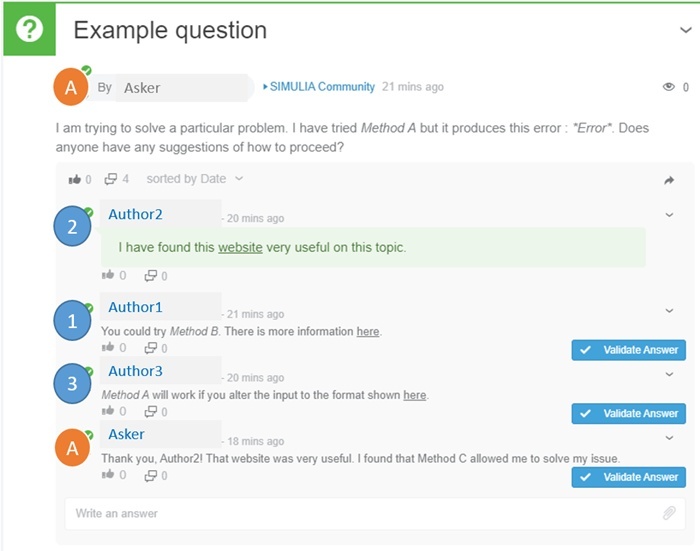Click the share arrow icon
This screenshot has width=700, height=551.
point(669,180)
